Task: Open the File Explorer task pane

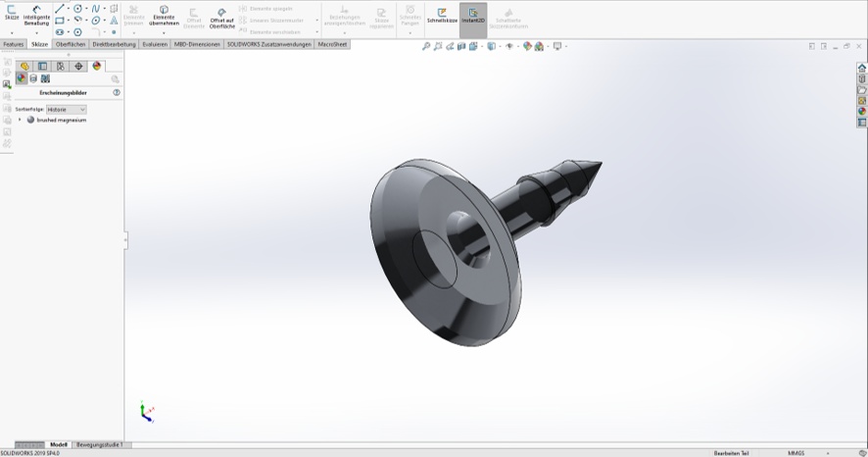Action: [x=862, y=90]
